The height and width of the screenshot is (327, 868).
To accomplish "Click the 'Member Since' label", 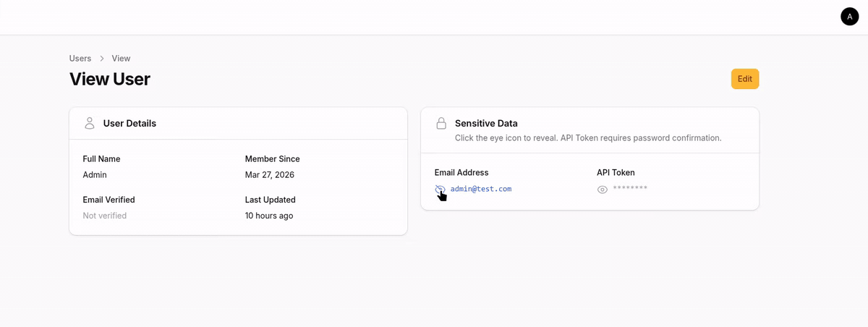I will click(x=273, y=159).
